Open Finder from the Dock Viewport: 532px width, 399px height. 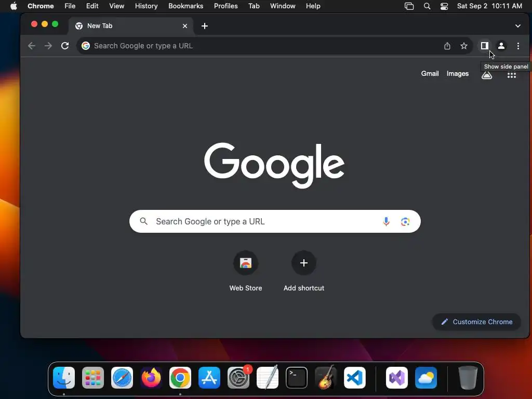coord(64,378)
